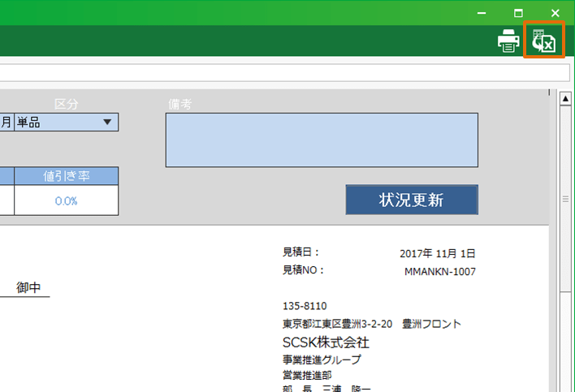Viewport: 575px width, 392px height.
Task: Click the vertical scrollbar thumb
Action: click(565, 243)
